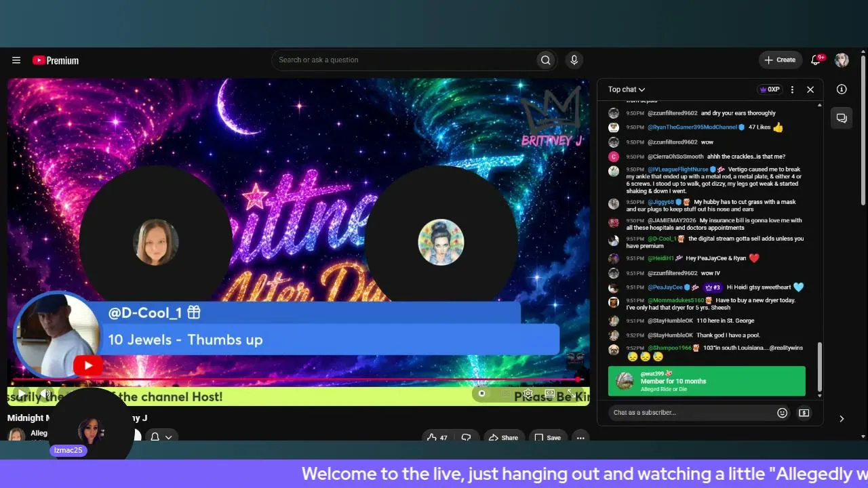Click the @D-Cool_1 username in chat list
This screenshot has width=868, height=488.
click(x=662, y=239)
